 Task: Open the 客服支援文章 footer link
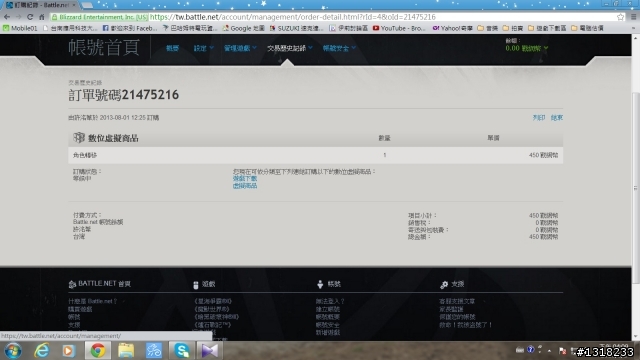pyautogui.click(x=457, y=301)
